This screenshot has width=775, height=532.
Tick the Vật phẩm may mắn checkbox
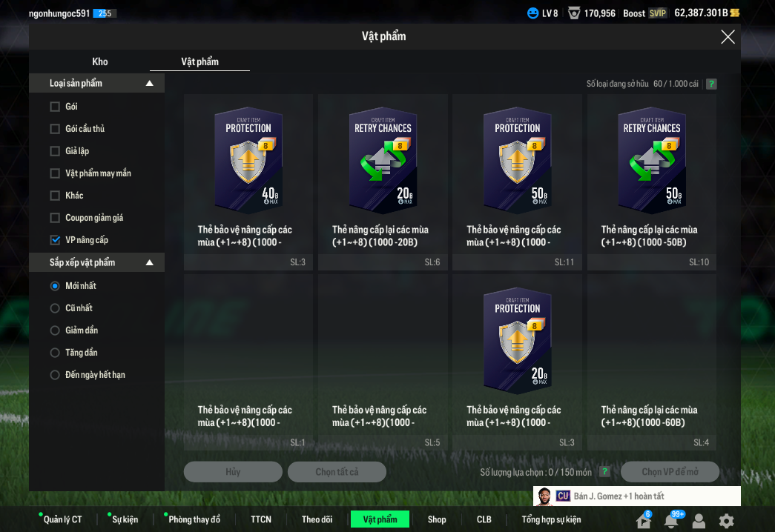coord(55,173)
